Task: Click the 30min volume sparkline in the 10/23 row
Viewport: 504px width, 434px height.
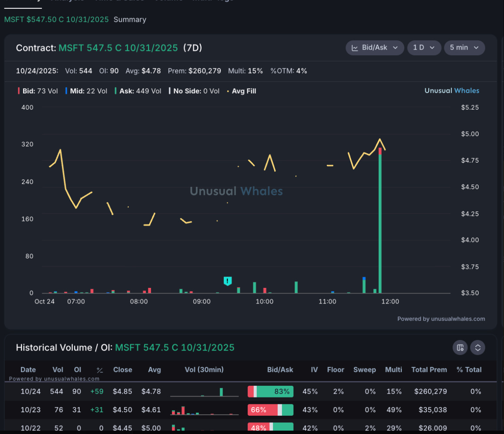Action: pos(205,410)
